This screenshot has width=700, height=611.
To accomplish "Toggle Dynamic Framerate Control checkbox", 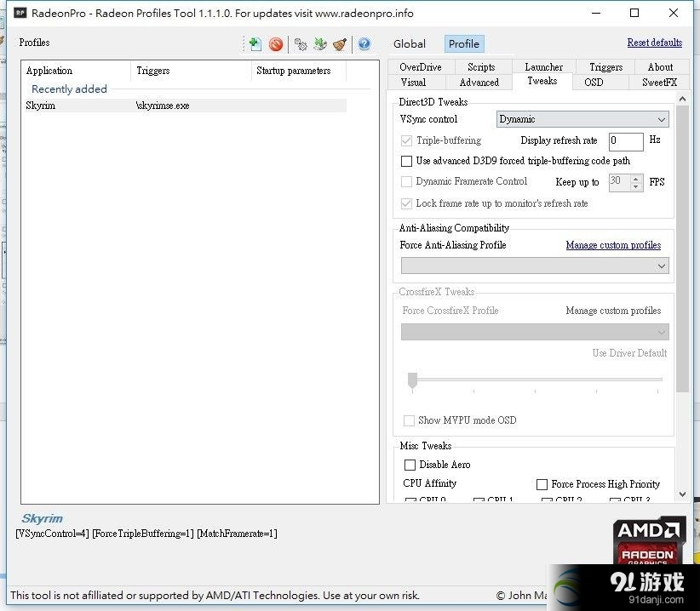I will tap(406, 181).
